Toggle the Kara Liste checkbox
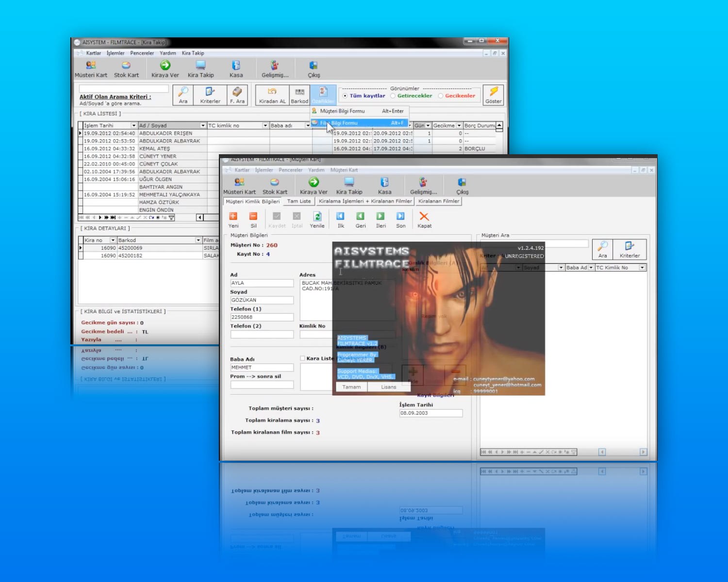The width and height of the screenshot is (728, 582). pos(302,358)
